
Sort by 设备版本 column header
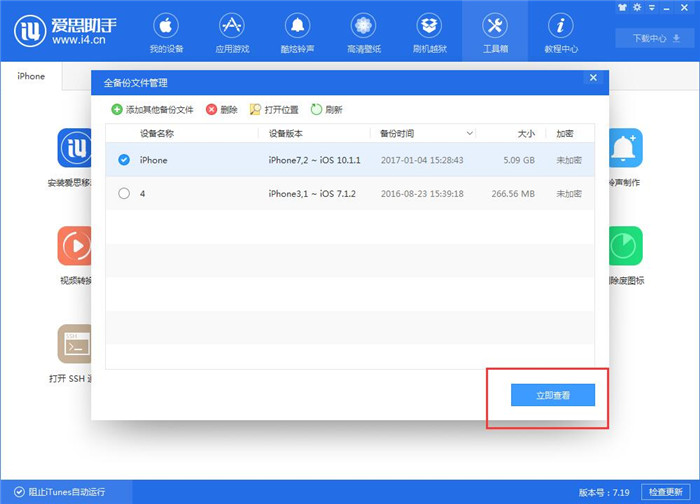pos(286,133)
